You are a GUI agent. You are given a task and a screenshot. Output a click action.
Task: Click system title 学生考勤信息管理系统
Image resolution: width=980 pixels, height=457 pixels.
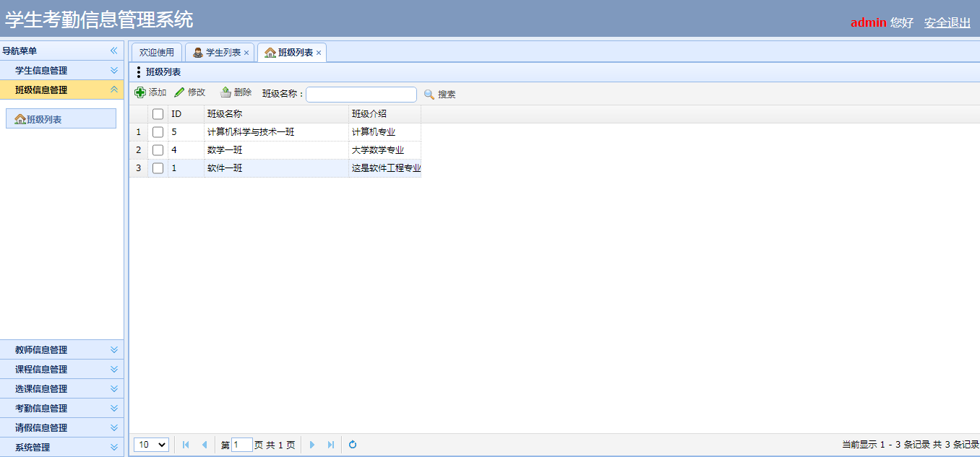(99, 19)
